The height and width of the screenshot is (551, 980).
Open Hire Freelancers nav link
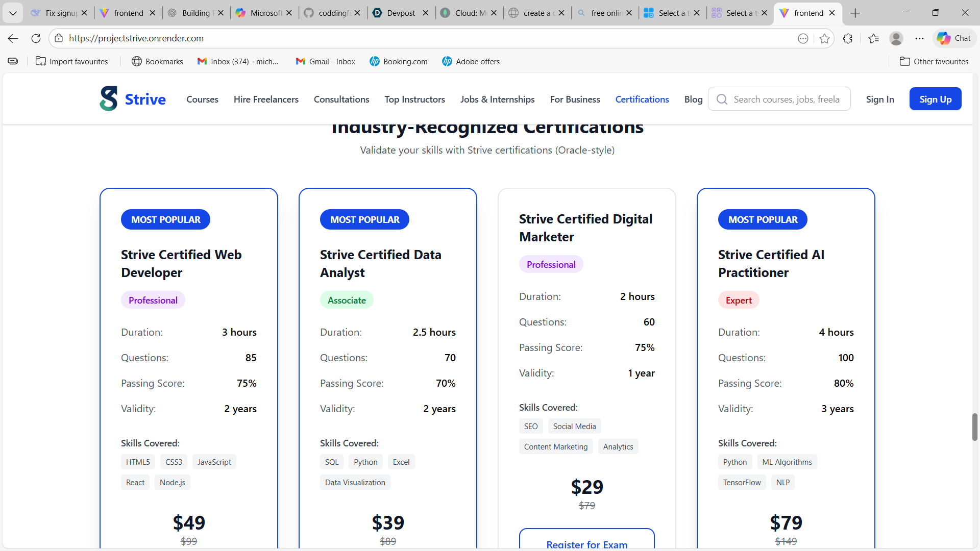266,99
